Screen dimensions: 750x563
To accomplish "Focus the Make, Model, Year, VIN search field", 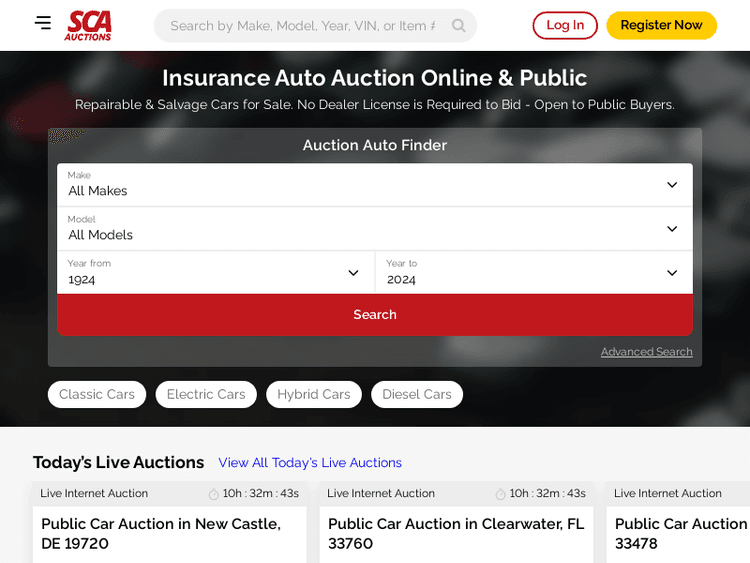I will point(302,26).
